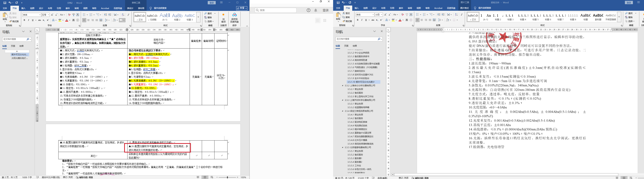The width and height of the screenshot is (644, 179).
Task: Open 表设计 tab in left Word
Action: point(130,8)
